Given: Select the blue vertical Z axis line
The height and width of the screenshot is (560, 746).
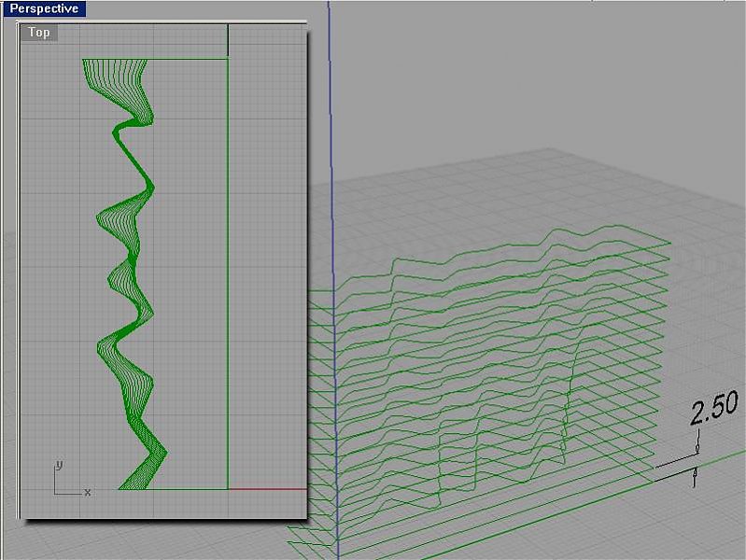Looking at the screenshot, I should 333,280.
